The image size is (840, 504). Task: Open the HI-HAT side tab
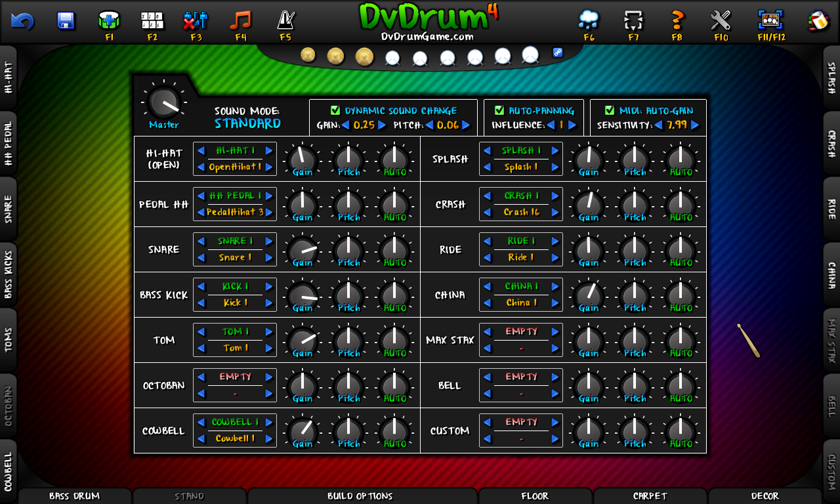point(8,77)
